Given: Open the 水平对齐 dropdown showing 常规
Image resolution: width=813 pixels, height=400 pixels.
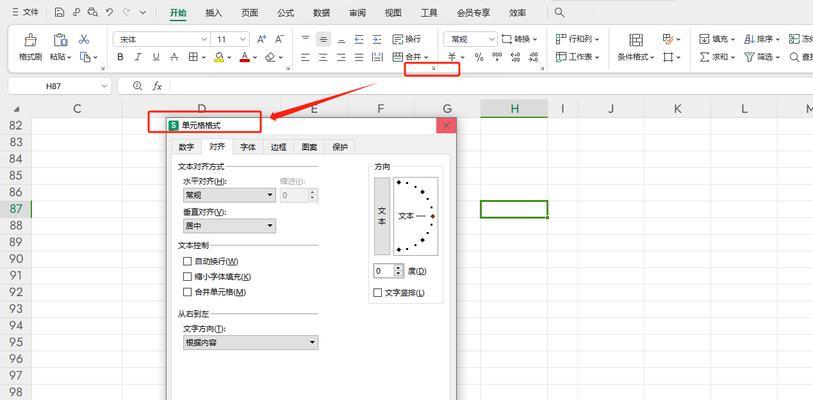Looking at the screenshot, I should [x=230, y=195].
